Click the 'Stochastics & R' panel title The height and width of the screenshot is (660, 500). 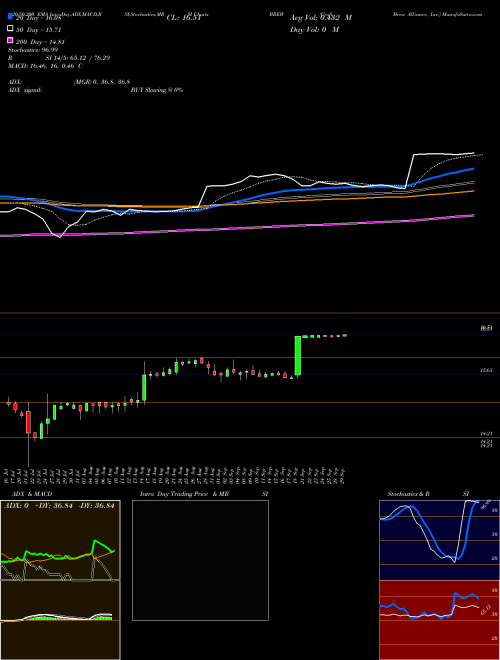click(408, 494)
